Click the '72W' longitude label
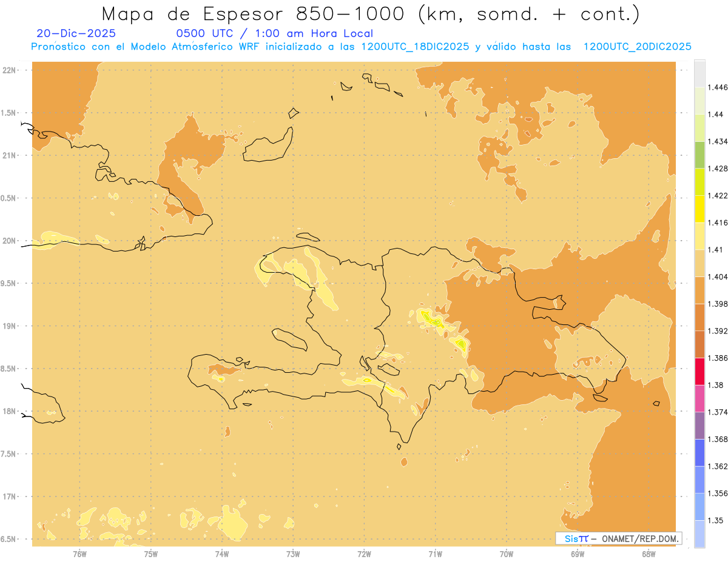Image resolution: width=728 pixels, height=562 pixels. click(364, 554)
